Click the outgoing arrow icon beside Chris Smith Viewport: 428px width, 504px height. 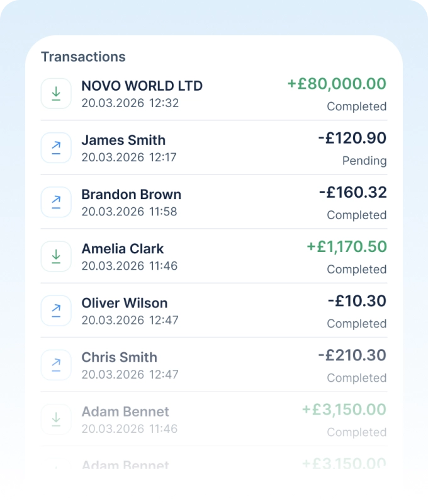point(56,364)
